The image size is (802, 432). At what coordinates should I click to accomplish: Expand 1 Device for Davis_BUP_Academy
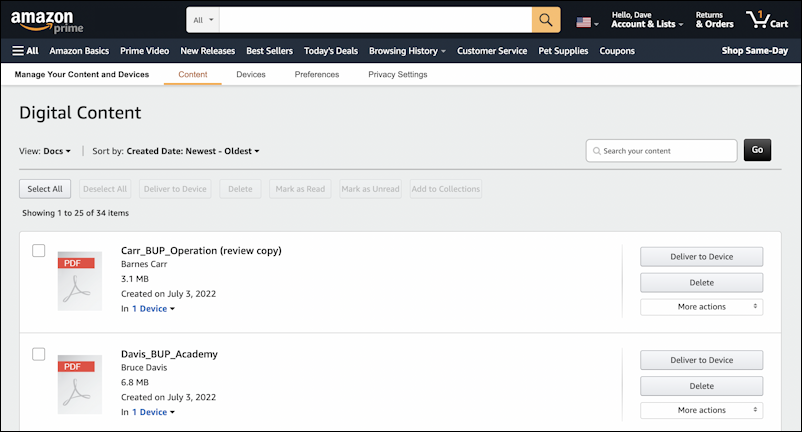(153, 412)
